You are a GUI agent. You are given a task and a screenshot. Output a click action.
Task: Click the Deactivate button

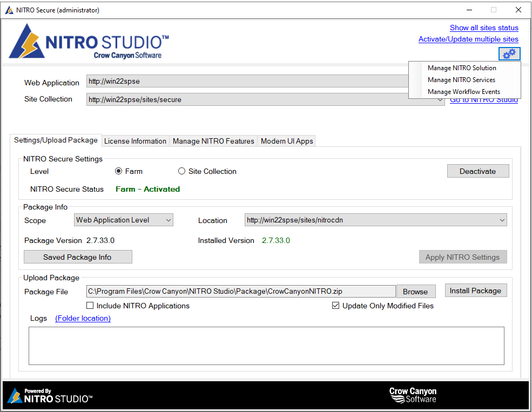coord(477,171)
